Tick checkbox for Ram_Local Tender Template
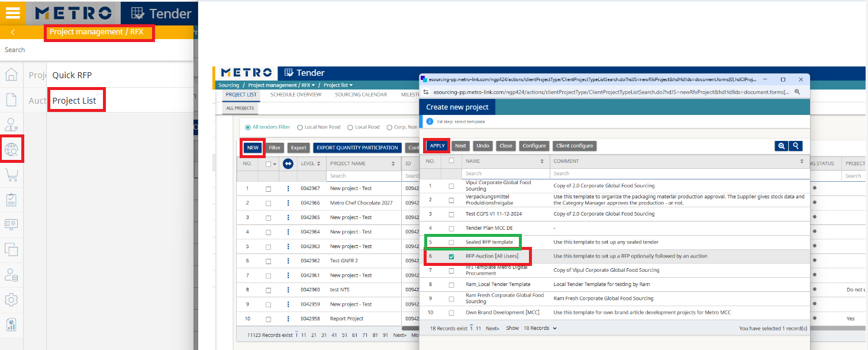This screenshot has width=868, height=350. pyautogui.click(x=451, y=284)
